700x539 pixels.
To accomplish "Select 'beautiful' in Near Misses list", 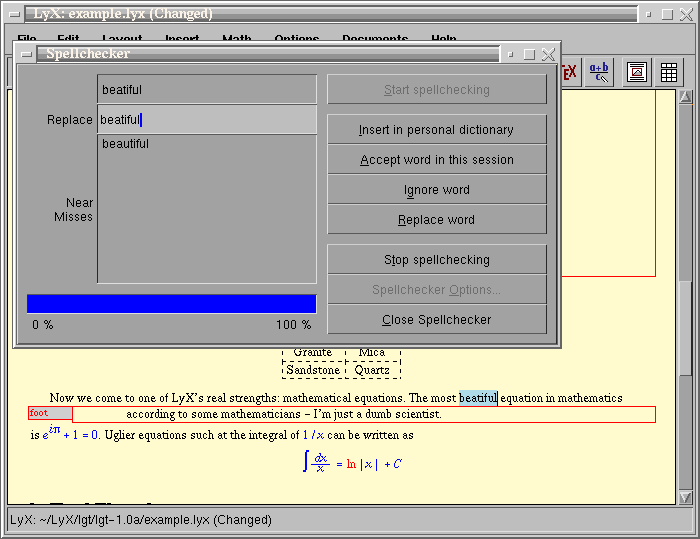I will click(125, 144).
